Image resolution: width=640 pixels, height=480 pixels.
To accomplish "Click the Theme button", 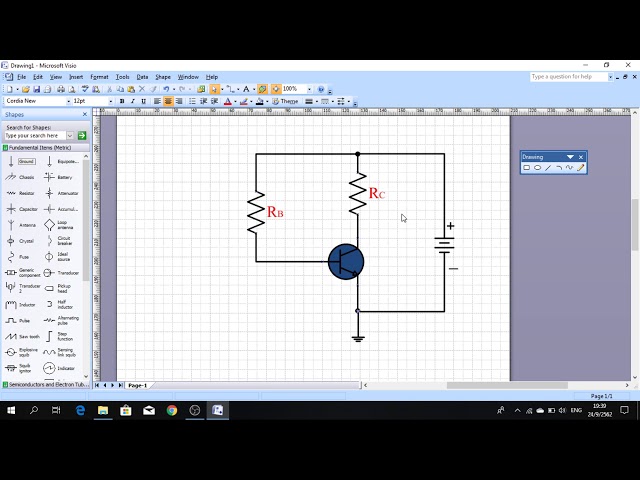I will pyautogui.click(x=285, y=101).
